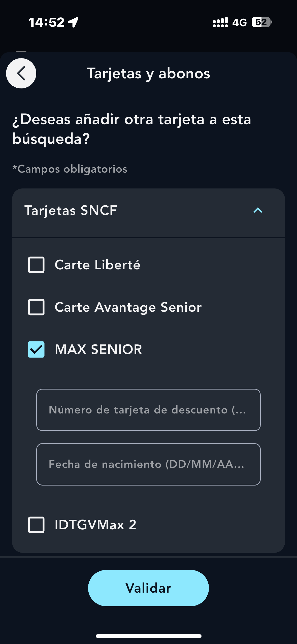Tap the back arrow button

(21, 73)
